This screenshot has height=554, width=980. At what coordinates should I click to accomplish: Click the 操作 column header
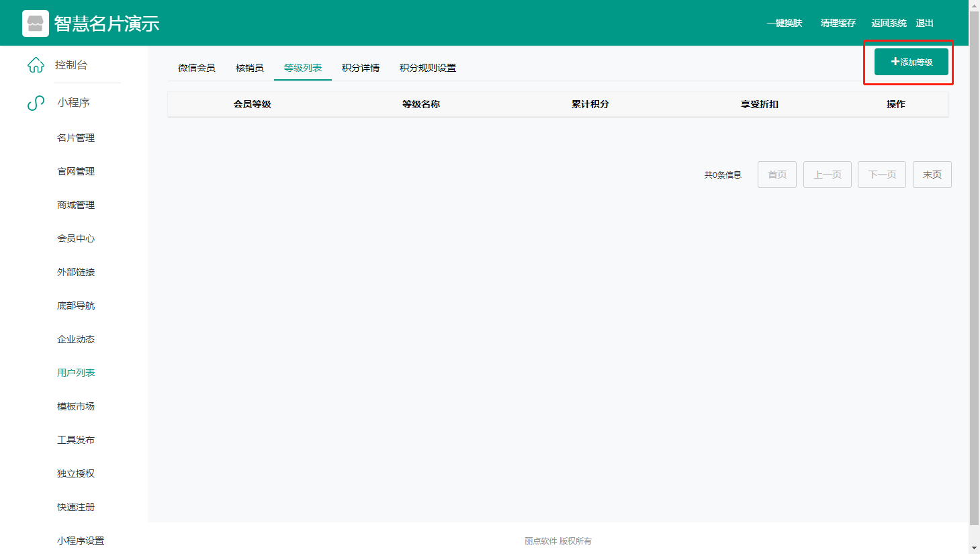[896, 104]
